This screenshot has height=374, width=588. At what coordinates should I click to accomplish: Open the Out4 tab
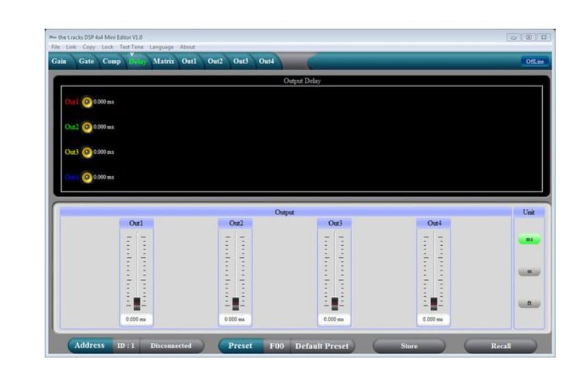click(x=266, y=61)
